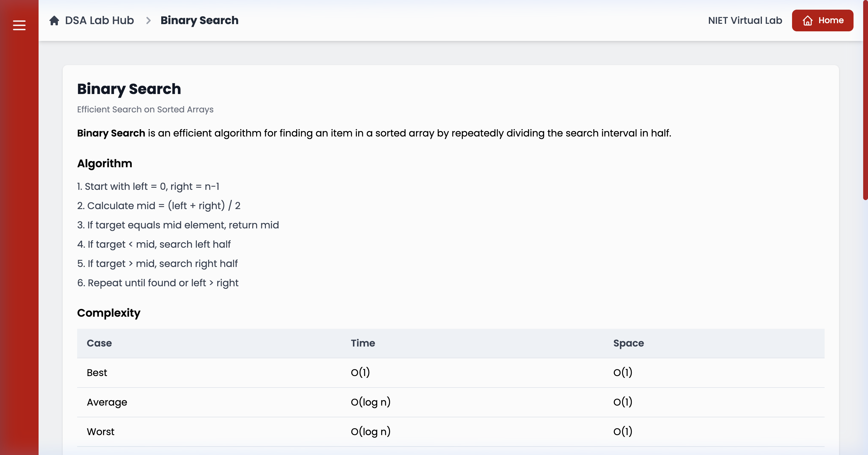Select the Binary Search breadcrumb item
Screen dimensions: 868x455
click(199, 20)
